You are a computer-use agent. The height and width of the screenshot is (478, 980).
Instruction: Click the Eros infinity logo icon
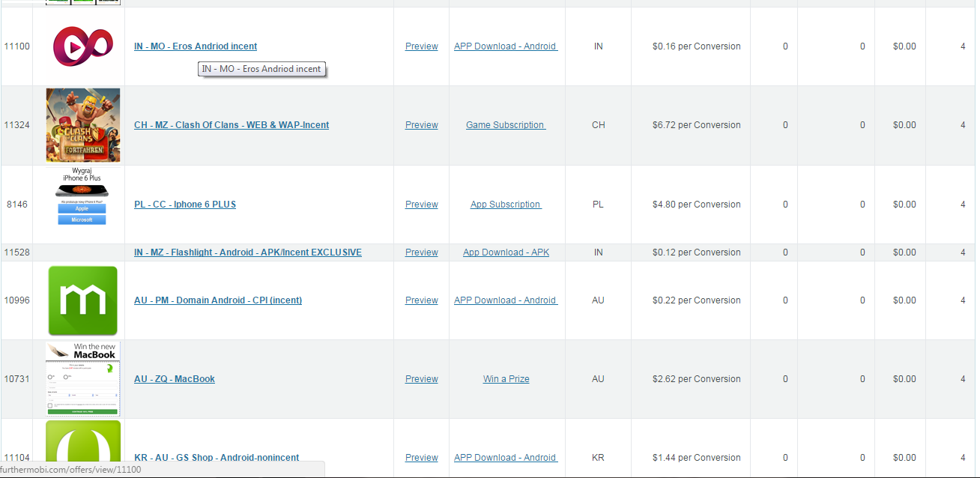pyautogui.click(x=82, y=46)
